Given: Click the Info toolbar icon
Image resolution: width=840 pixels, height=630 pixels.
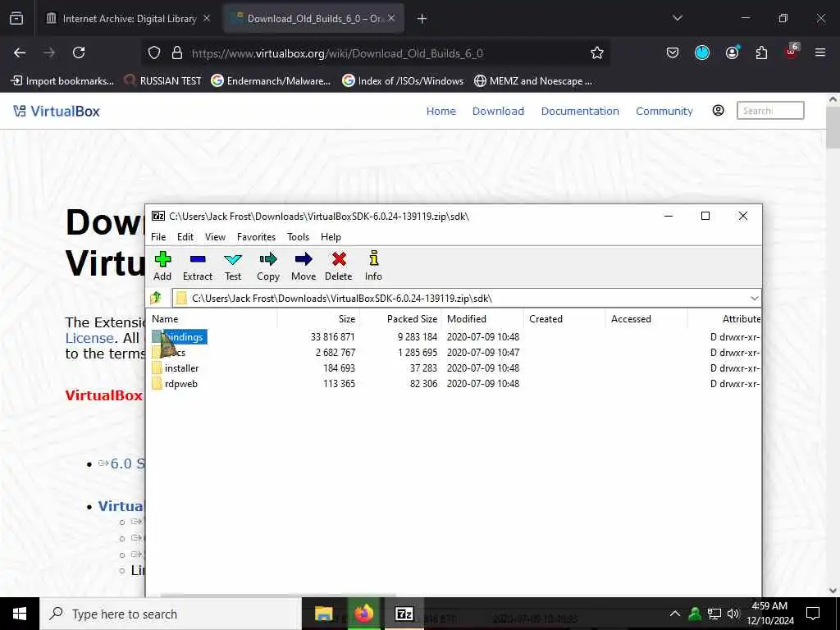Looking at the screenshot, I should point(373,258).
